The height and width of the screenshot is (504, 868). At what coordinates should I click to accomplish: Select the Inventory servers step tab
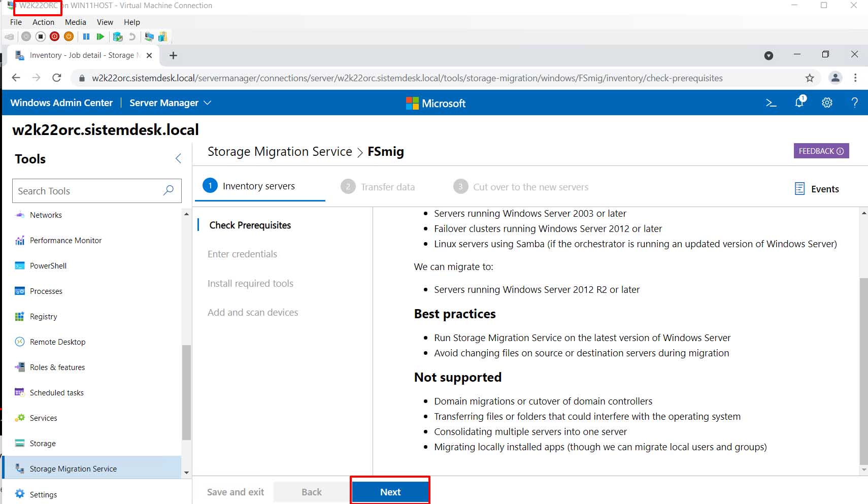pyautogui.click(x=260, y=186)
